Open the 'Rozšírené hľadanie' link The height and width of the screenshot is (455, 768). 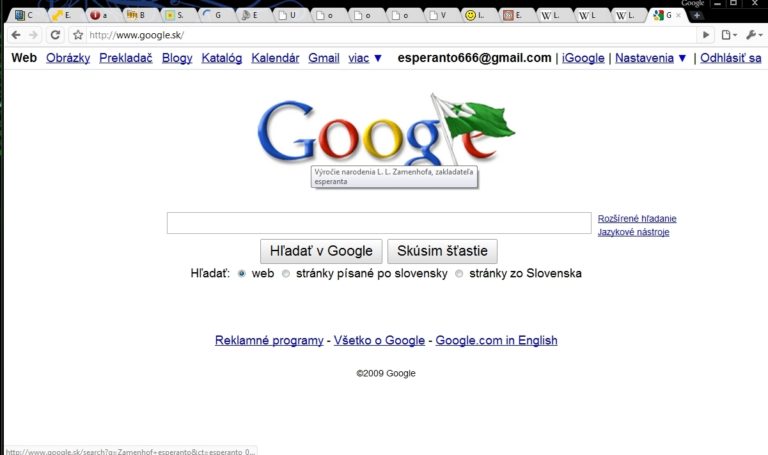[637, 218]
